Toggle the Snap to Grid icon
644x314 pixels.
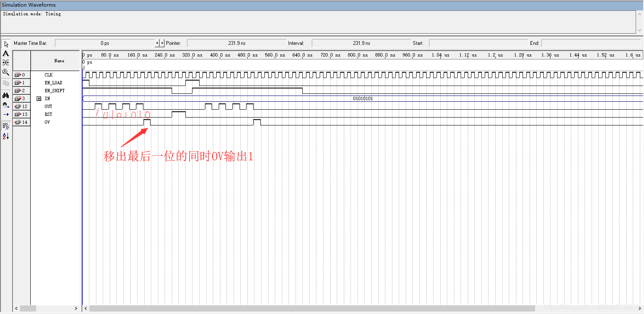click(x=6, y=126)
